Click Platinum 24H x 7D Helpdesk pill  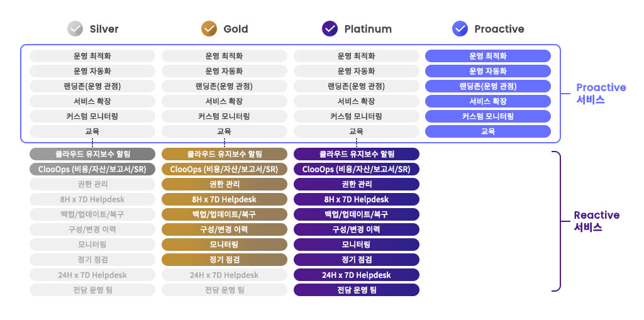(x=357, y=275)
